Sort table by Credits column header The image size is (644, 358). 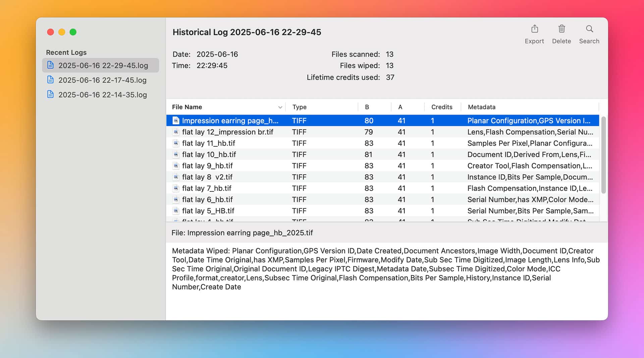tap(442, 107)
